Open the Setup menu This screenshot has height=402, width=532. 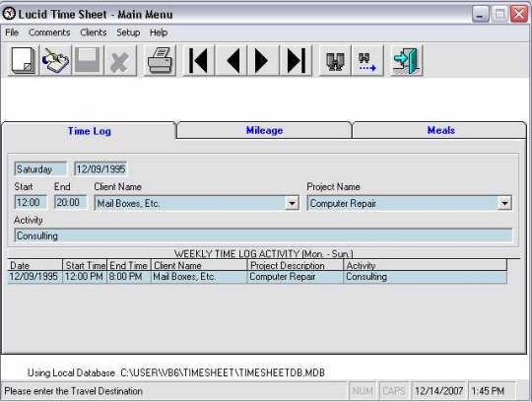coord(128,33)
